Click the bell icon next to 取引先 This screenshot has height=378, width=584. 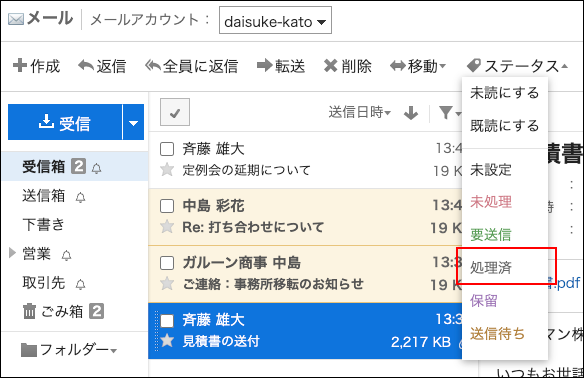tap(80, 285)
